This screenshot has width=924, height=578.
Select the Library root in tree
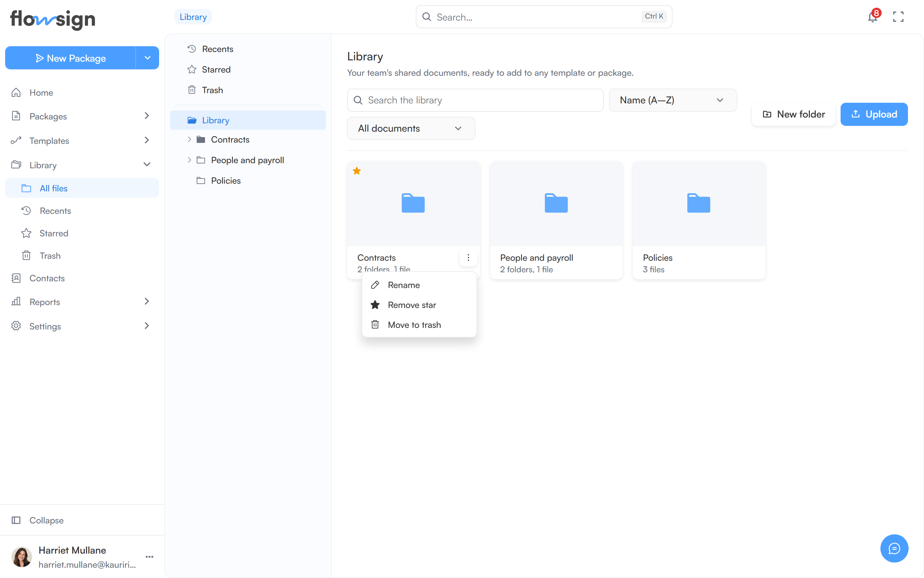[248, 120]
